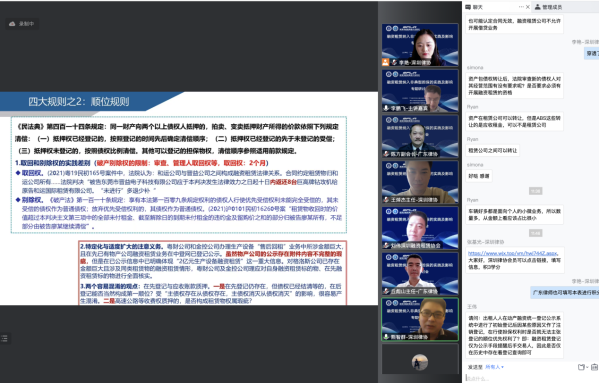
Task: Click the shared slide title 四大规则之2
Action: point(79,102)
